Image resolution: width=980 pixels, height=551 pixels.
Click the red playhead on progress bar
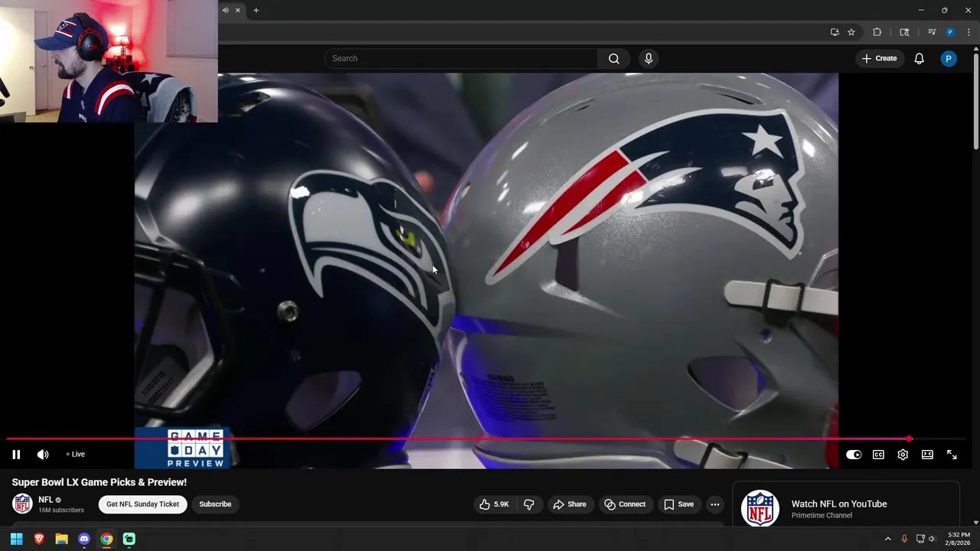click(x=909, y=439)
